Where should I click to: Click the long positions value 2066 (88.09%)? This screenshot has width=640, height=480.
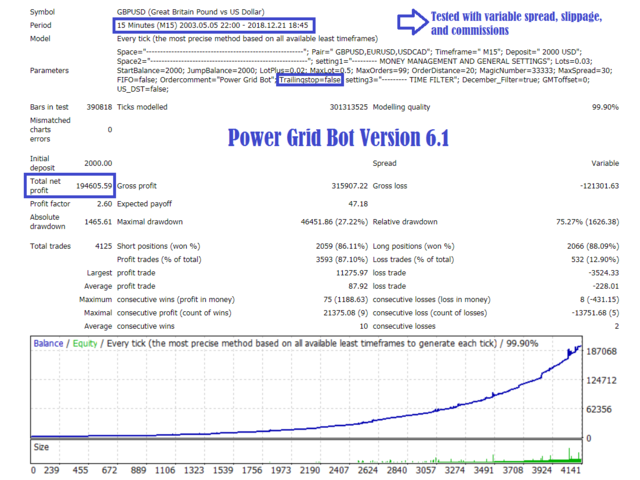[593, 246]
